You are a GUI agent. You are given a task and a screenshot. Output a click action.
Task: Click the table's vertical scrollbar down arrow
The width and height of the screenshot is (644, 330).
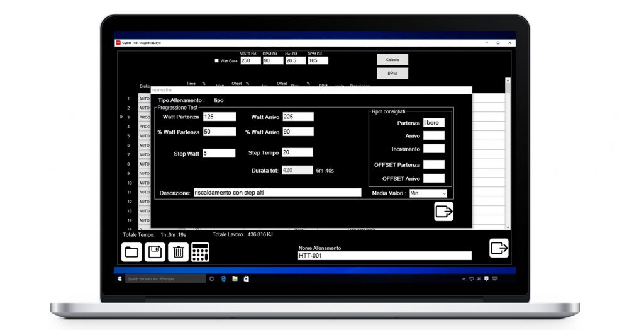508,227
